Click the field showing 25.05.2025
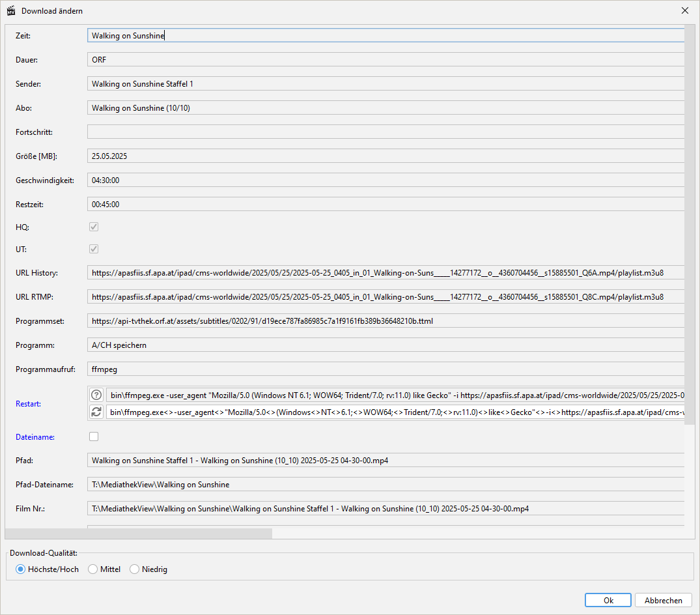Image resolution: width=700 pixels, height=615 pixels. (385, 156)
